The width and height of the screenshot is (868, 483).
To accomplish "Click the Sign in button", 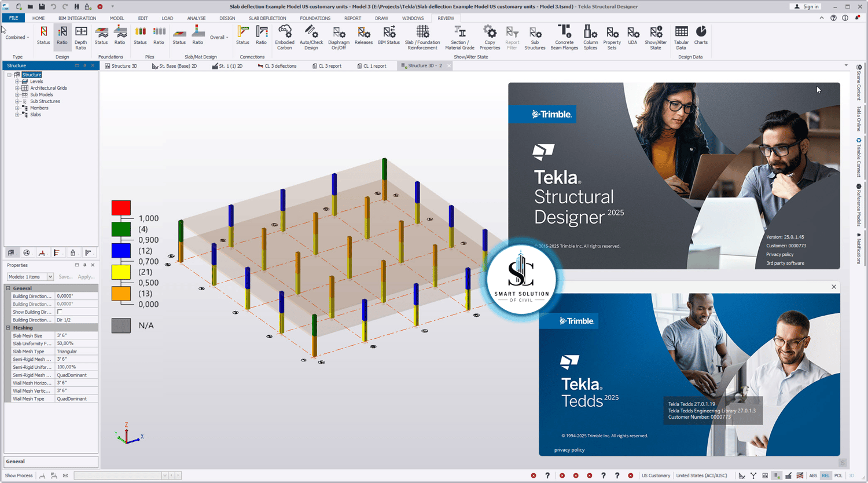I will pyautogui.click(x=807, y=6).
